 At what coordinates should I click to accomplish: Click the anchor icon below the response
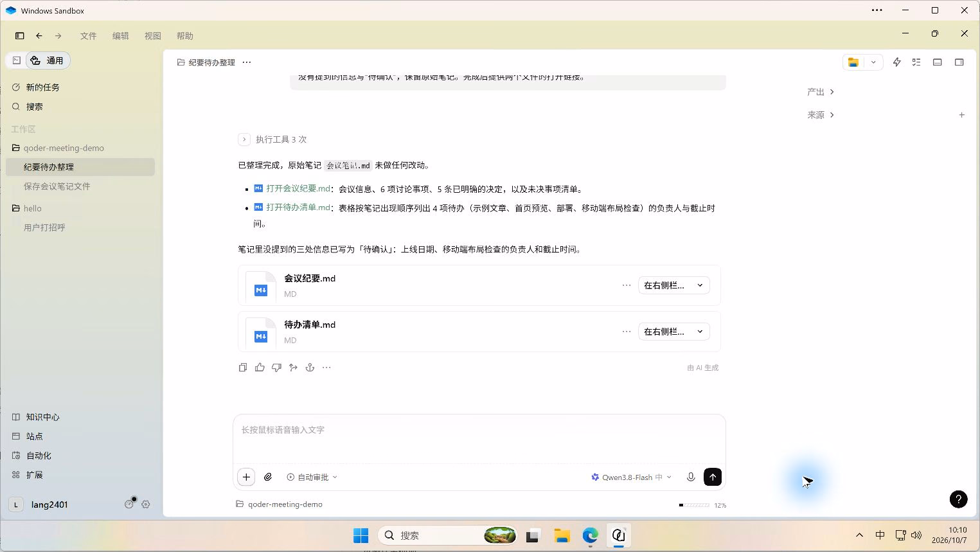[x=310, y=368]
